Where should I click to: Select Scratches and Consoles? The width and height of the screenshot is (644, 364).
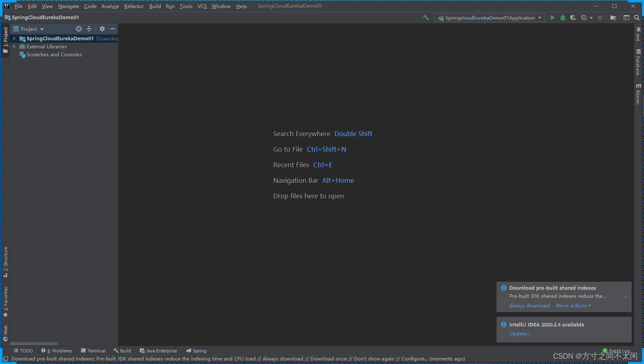click(x=54, y=55)
